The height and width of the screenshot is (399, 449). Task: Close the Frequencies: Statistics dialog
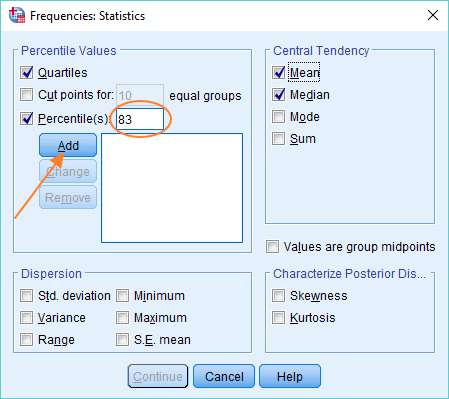[433, 15]
